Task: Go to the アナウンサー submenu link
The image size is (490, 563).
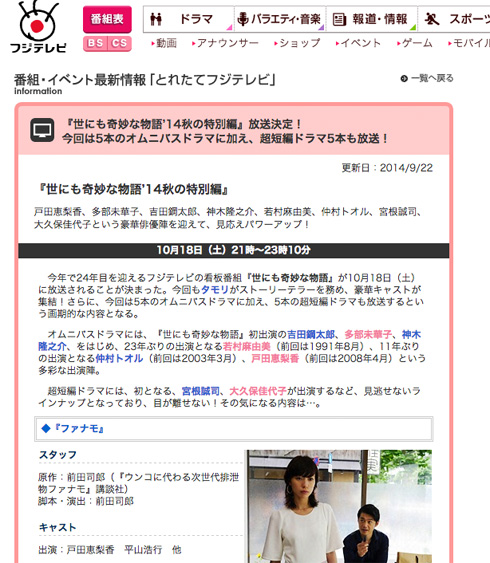Action: coord(225,43)
